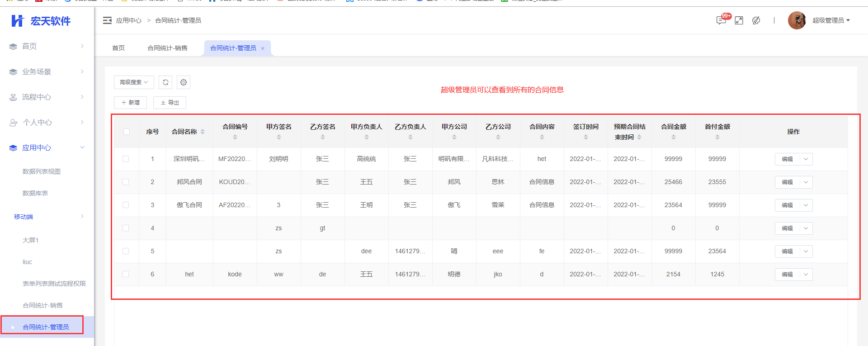
Task: Tick the checkbox for row 3
Action: click(126, 205)
